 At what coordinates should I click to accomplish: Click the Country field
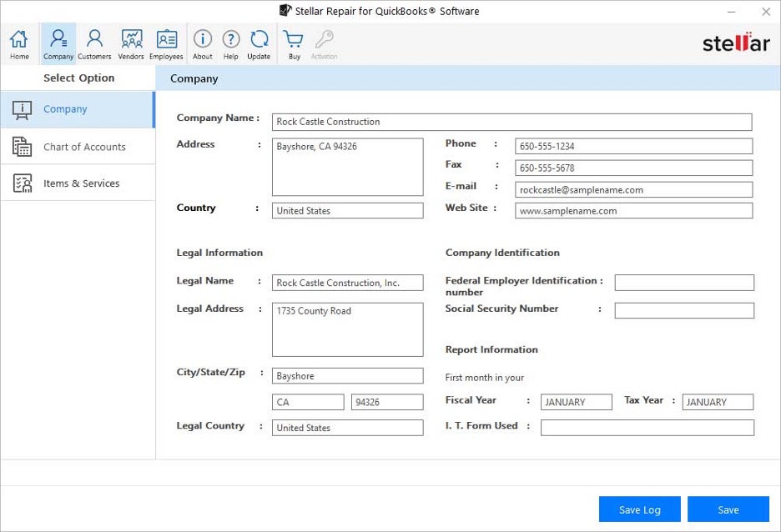(348, 210)
